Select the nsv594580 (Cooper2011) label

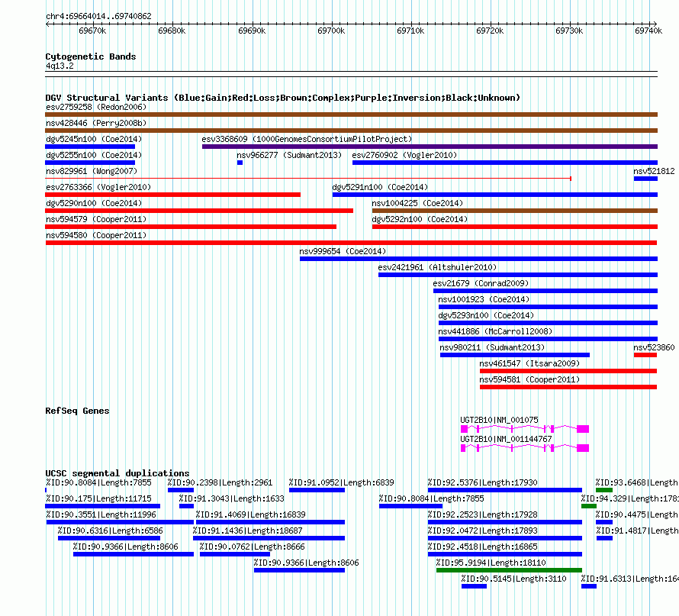click(96, 235)
